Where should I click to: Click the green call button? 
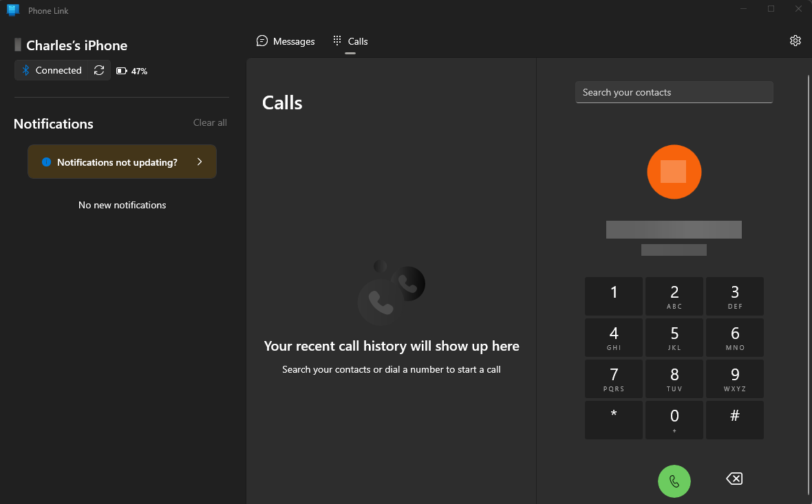[674, 481]
